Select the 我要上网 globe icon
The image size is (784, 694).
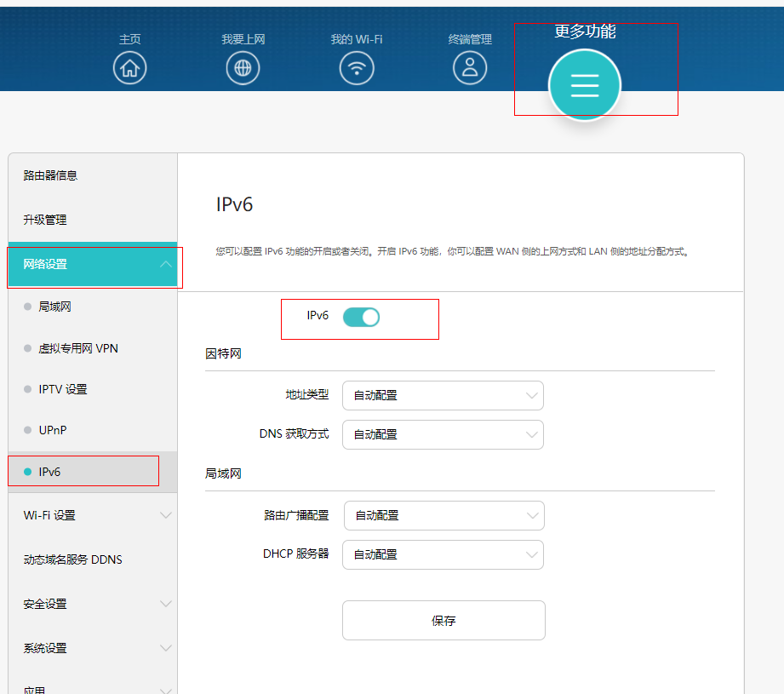tap(243, 67)
